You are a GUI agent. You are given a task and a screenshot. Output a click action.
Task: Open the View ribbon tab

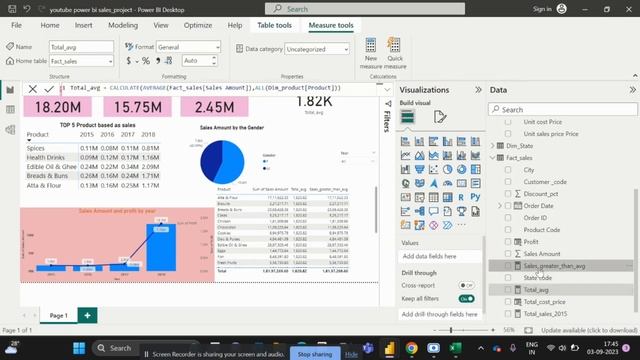point(161,25)
